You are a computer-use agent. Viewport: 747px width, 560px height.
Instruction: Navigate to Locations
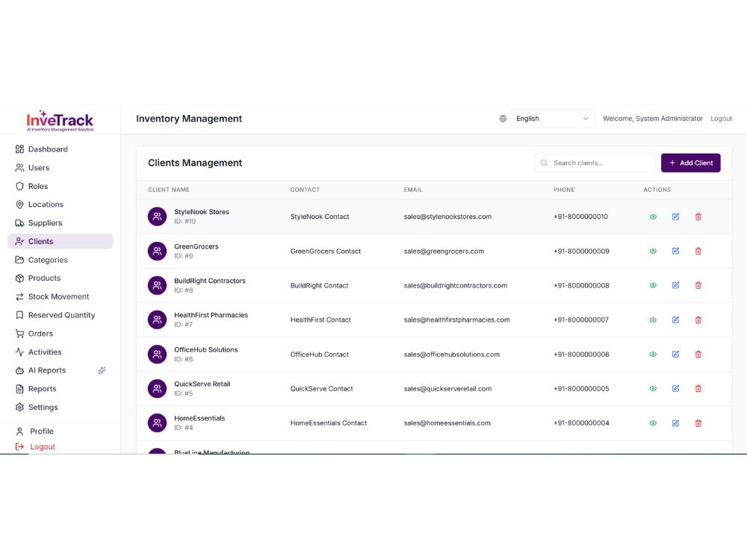tap(61, 205)
